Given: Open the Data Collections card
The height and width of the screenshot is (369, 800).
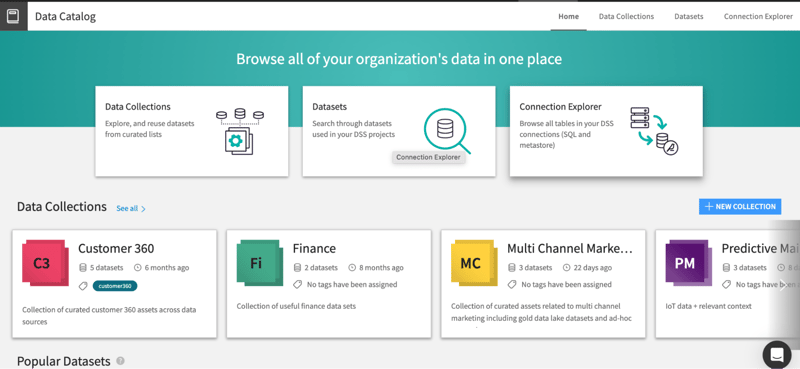Looking at the screenshot, I should (192, 131).
